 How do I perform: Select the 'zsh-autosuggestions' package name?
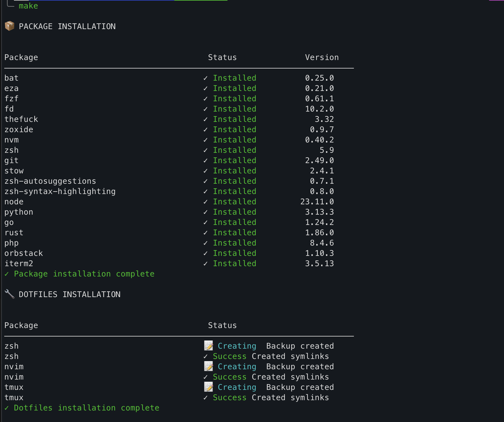click(50, 181)
